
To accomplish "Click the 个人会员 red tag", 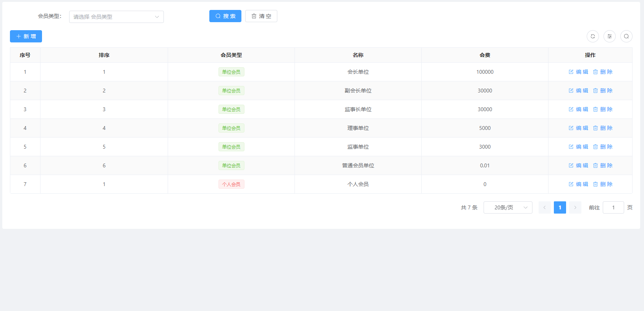I will 231,184.
